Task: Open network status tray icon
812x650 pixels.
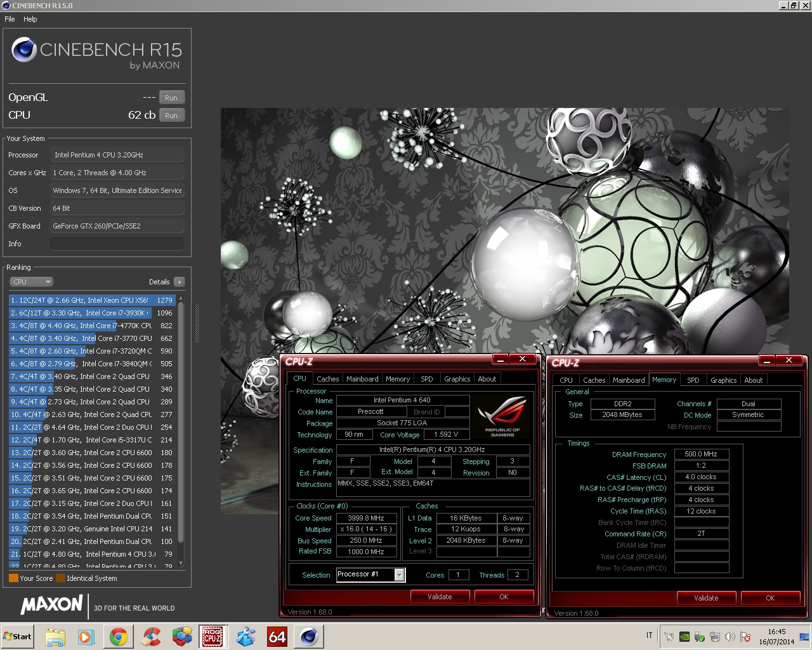Action: [715, 637]
